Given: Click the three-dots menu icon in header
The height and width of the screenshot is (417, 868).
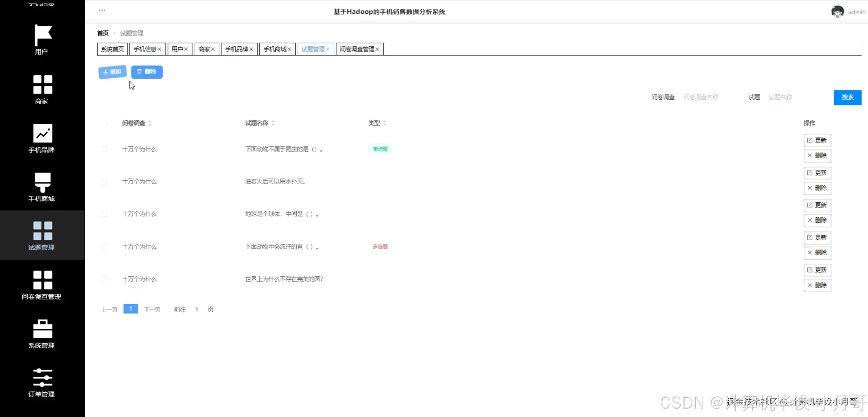Looking at the screenshot, I should pos(102,10).
